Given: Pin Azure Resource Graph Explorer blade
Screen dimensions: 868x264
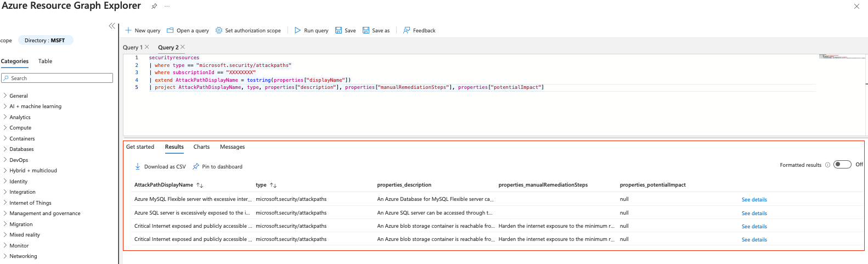Looking at the screenshot, I should tap(154, 6).
